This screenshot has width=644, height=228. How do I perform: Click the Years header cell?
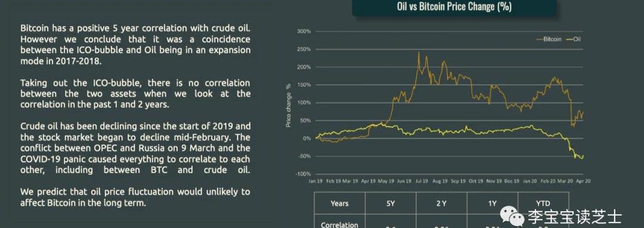(x=340, y=203)
